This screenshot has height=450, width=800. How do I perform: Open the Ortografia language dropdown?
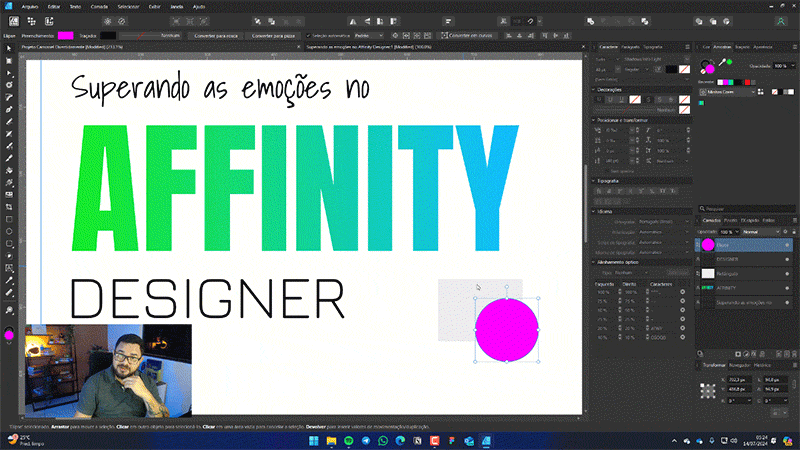[x=664, y=222]
